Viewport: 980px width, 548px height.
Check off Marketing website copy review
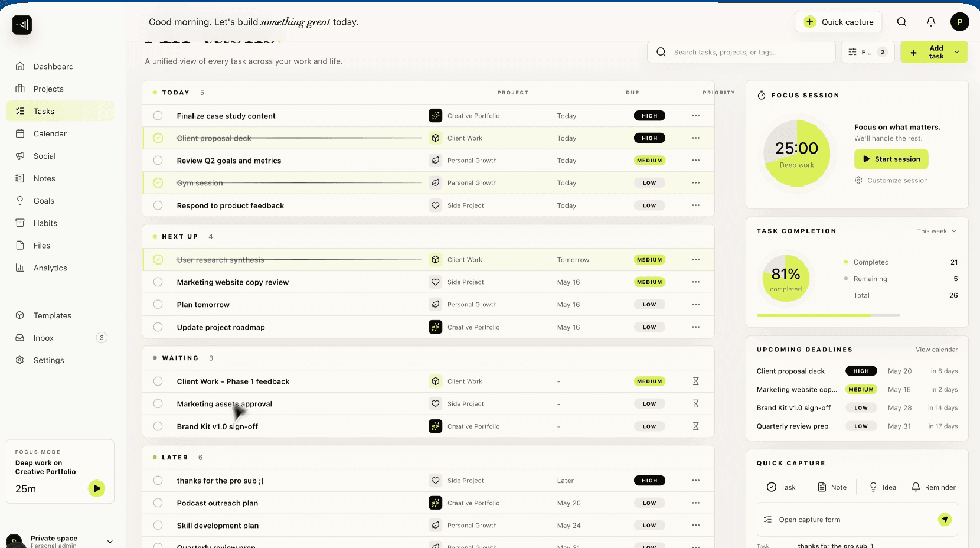[158, 282]
